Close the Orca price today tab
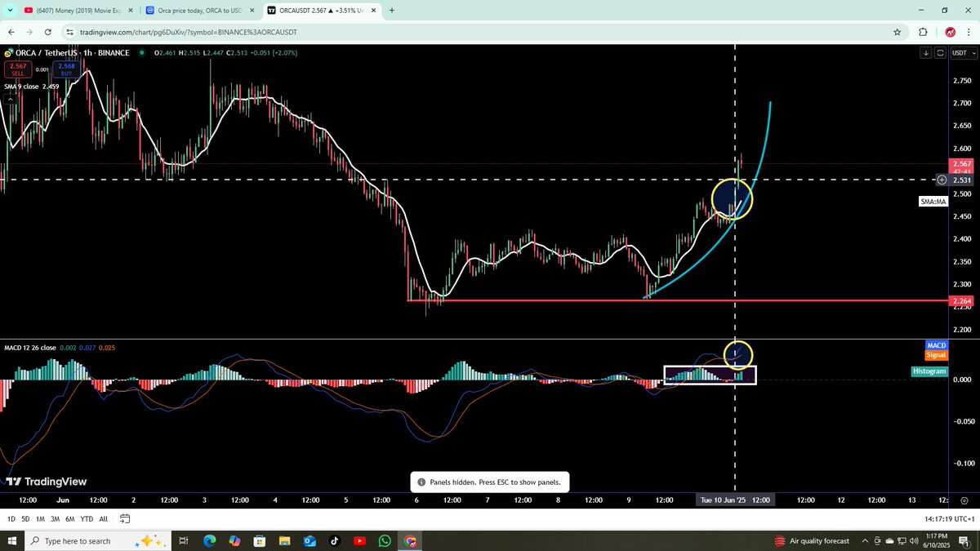The height and width of the screenshot is (551, 980). coord(252,11)
